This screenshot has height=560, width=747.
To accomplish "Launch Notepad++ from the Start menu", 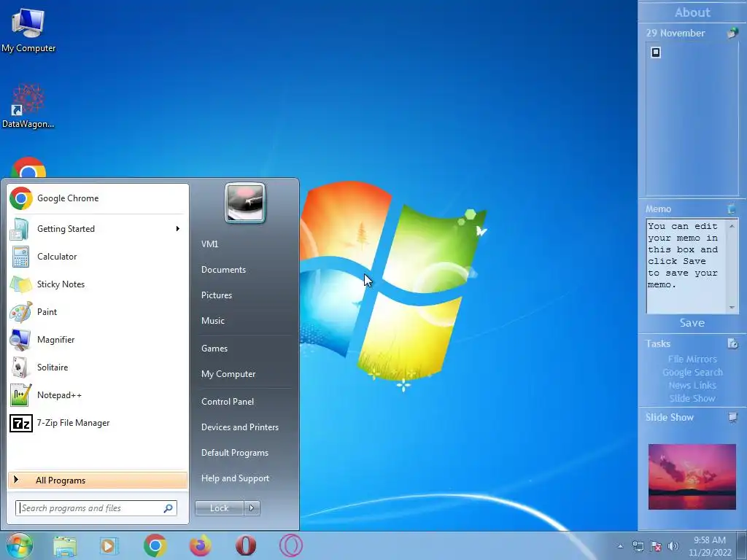I will pyautogui.click(x=98, y=395).
